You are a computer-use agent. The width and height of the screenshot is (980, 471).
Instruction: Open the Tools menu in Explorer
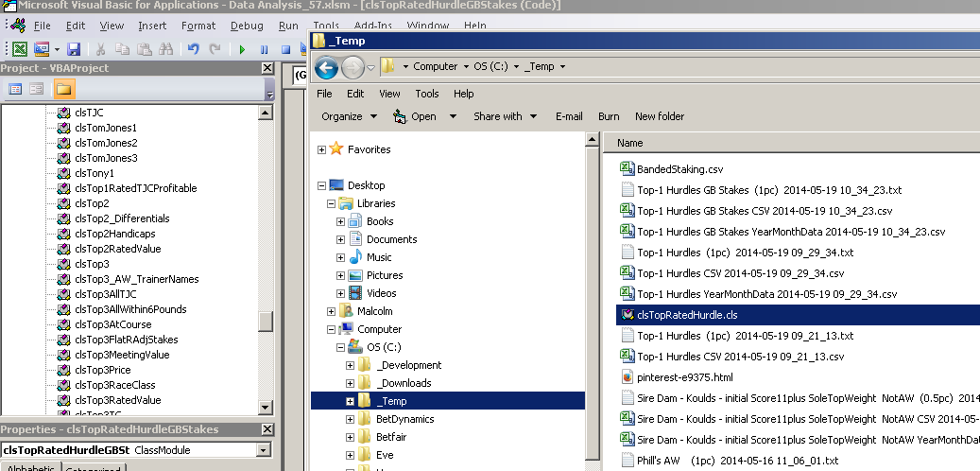pos(427,94)
